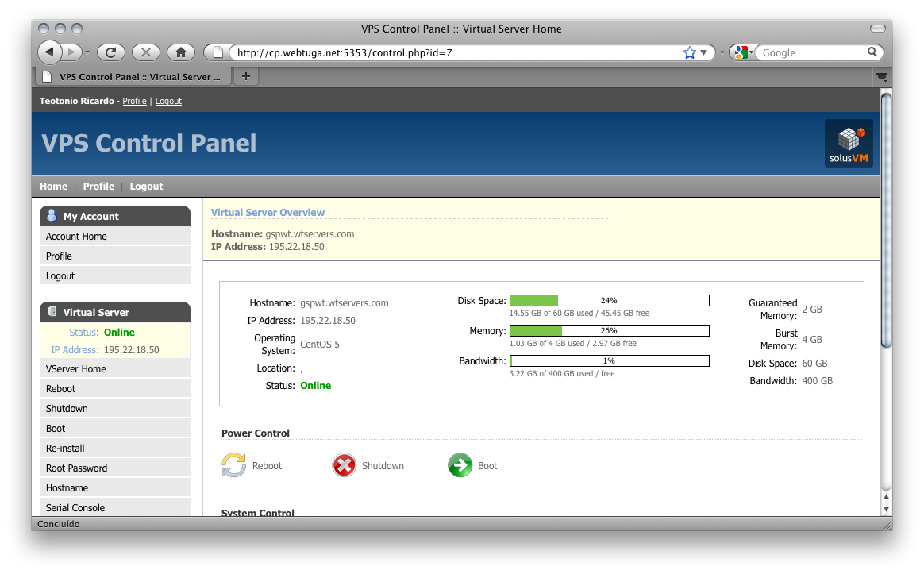Viewport: 924px width, 574px height.
Task: Open Serial Console from the sidebar
Action: click(75, 508)
